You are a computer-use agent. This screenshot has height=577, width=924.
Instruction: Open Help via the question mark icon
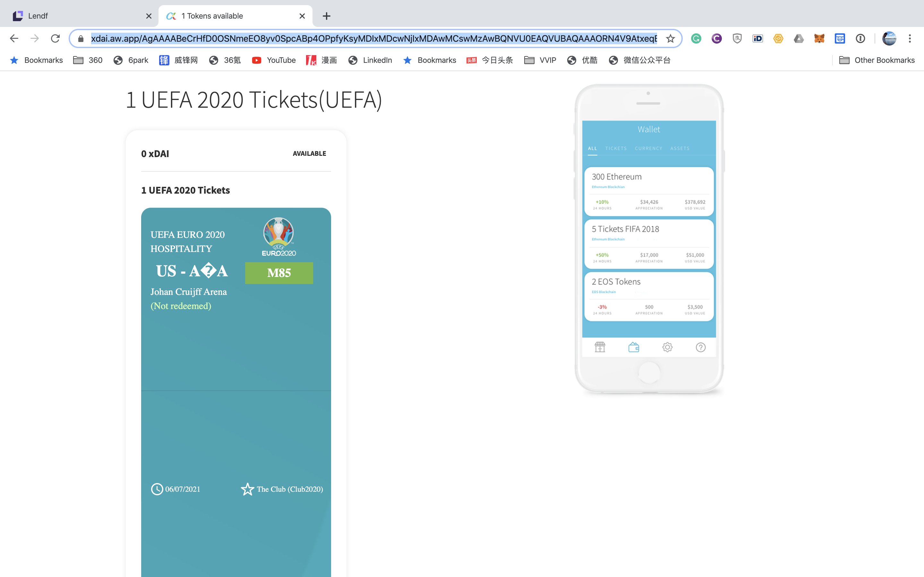point(701,347)
